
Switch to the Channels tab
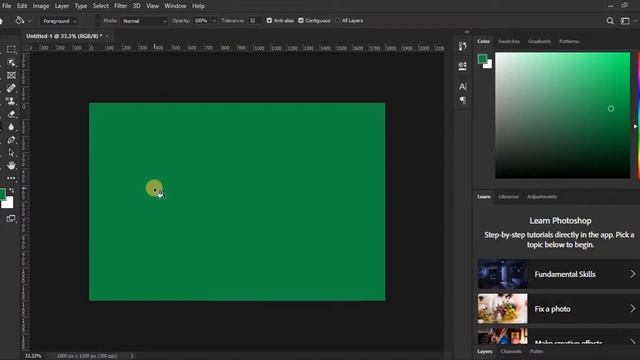click(511, 351)
